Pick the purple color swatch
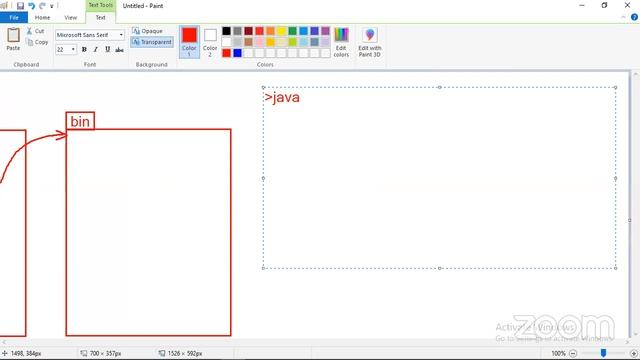This screenshot has width=640, height=360. tap(325, 31)
